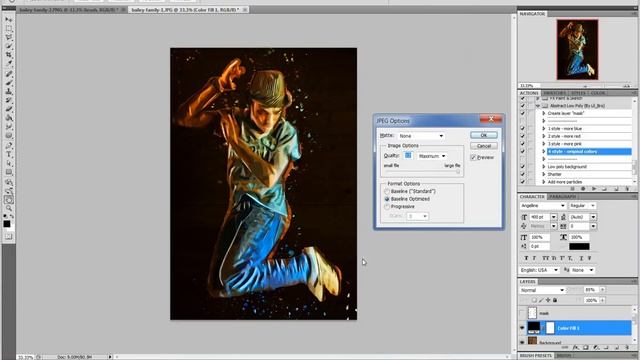
Task: Hide the Color Fill 1 layer
Action: coord(522,328)
